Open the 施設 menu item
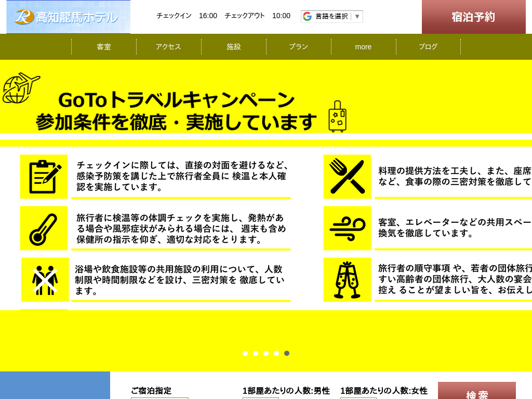The width and height of the screenshot is (532, 399). [233, 47]
